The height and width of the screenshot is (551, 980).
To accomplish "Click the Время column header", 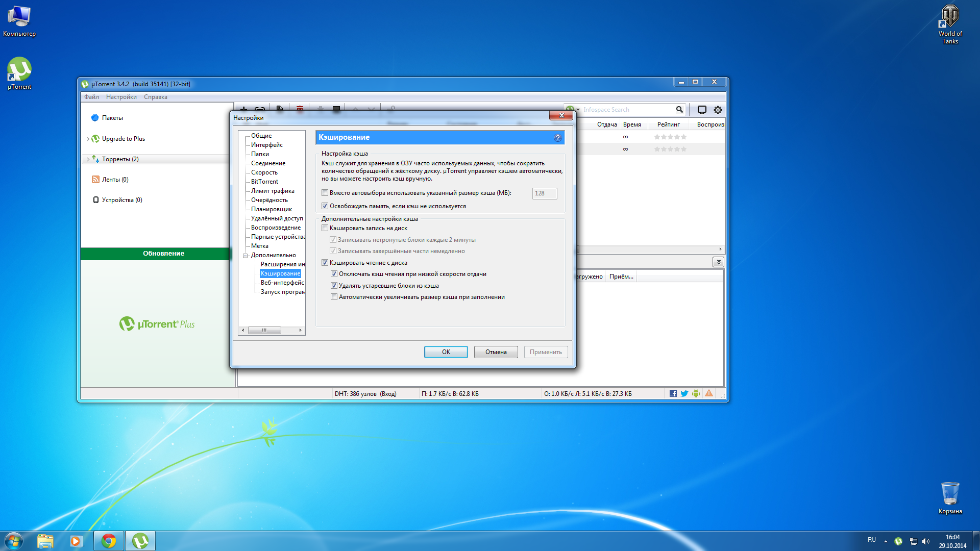I will [x=632, y=124].
